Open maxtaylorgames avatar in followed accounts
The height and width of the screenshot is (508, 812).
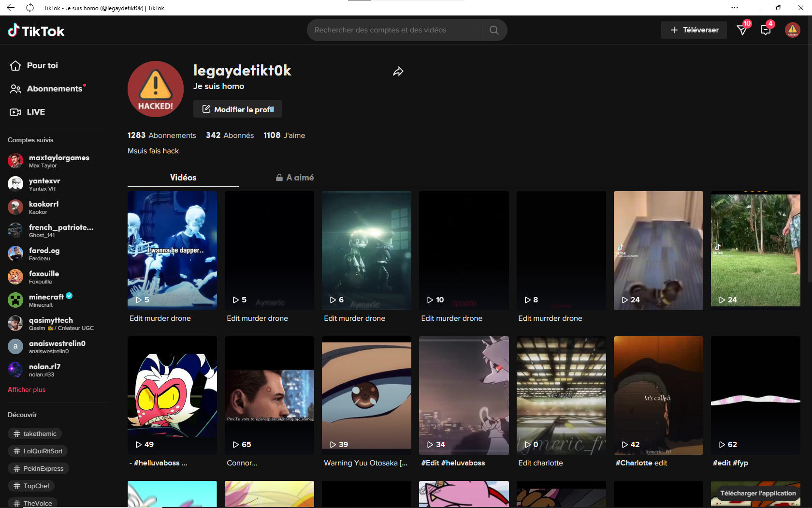pyautogui.click(x=15, y=161)
